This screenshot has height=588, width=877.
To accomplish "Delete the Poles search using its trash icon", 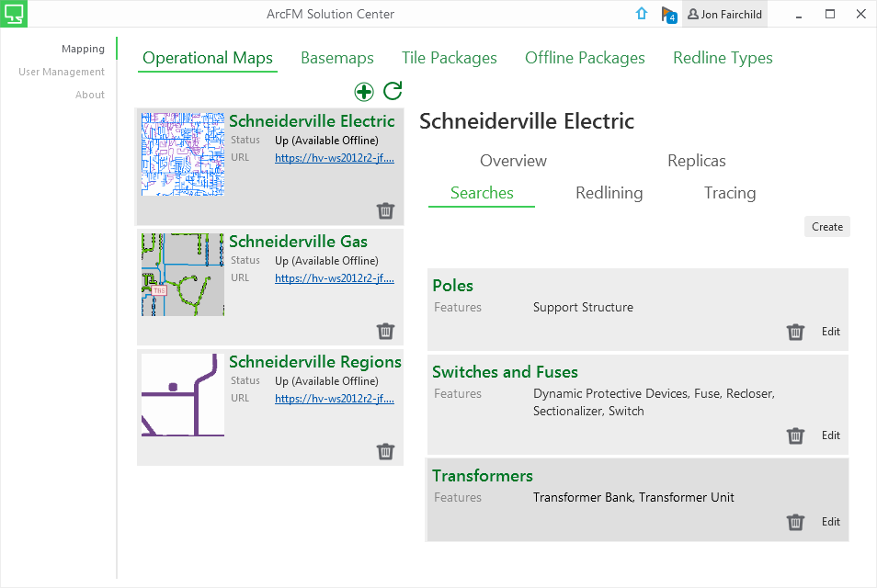I will [795, 332].
